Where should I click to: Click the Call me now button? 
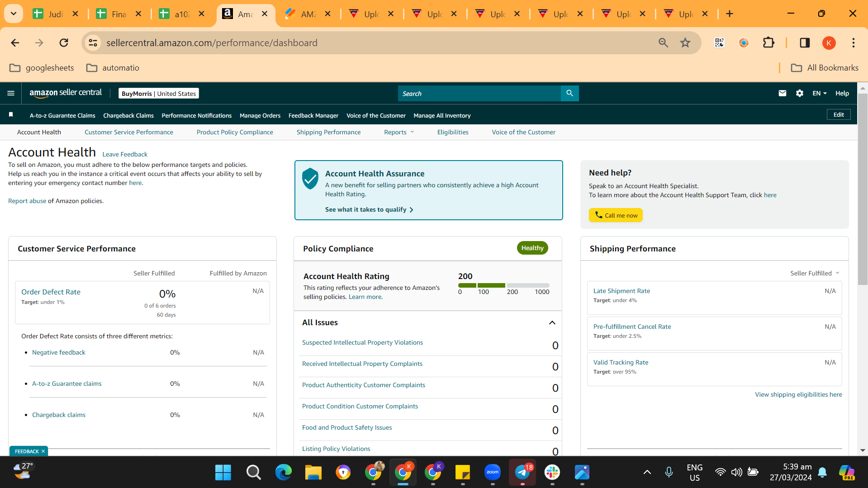[x=616, y=215]
